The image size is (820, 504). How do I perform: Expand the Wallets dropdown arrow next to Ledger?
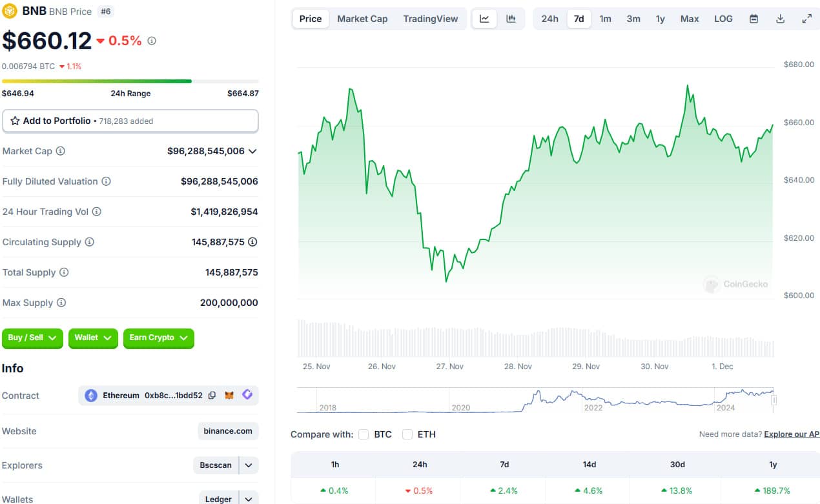pyautogui.click(x=249, y=499)
